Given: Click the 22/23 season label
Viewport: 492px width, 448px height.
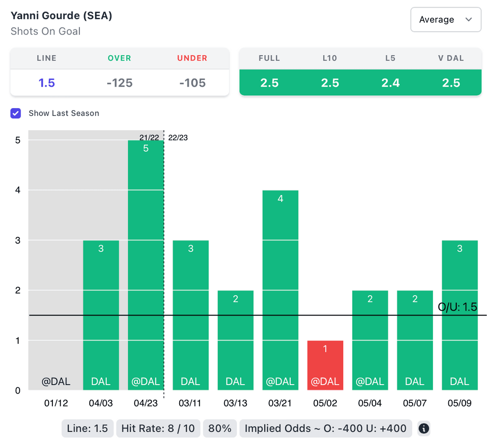Looking at the screenshot, I should (x=178, y=137).
